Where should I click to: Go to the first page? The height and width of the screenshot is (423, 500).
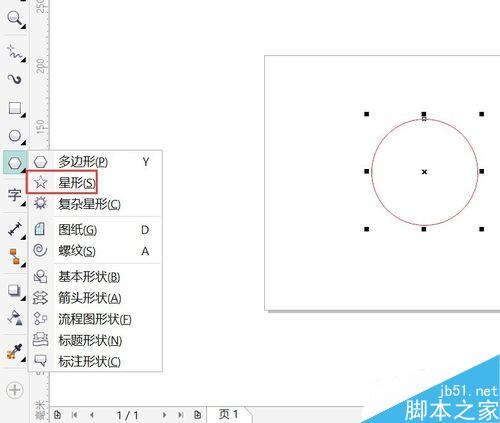point(74,415)
